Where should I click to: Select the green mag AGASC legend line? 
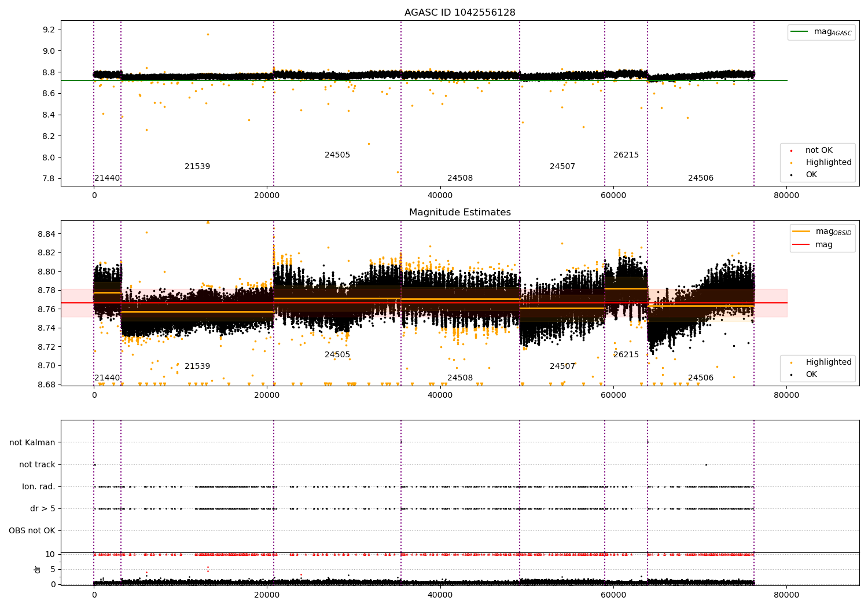click(x=799, y=31)
